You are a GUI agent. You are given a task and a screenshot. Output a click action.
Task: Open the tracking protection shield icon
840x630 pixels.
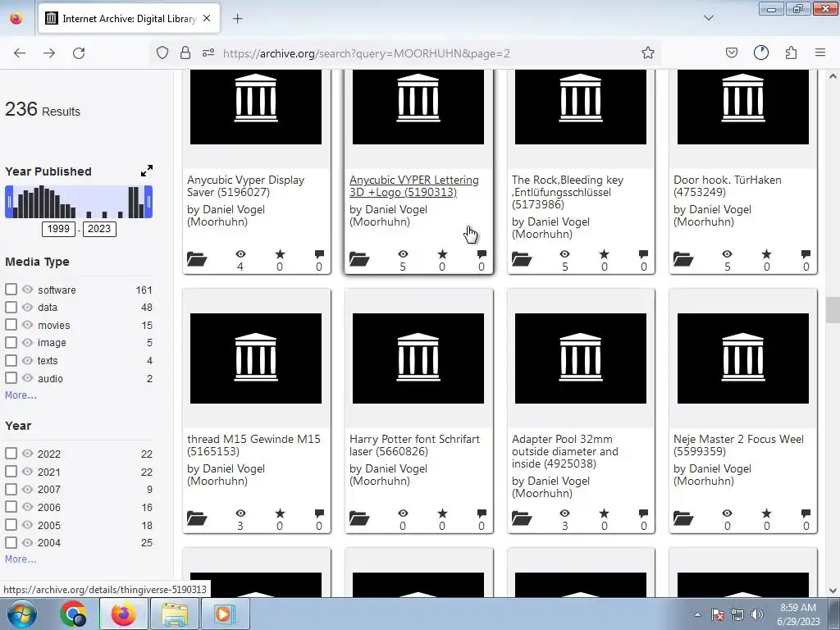click(x=162, y=52)
